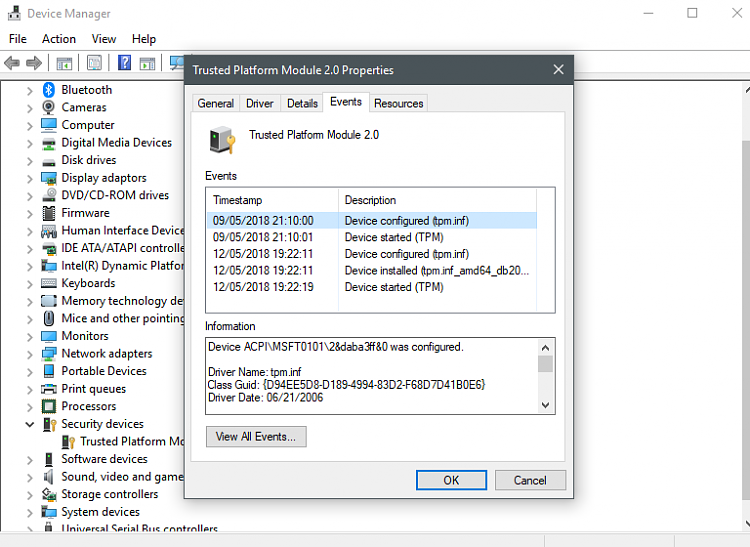
Task: Click the Information box scroll-up arrow
Action: click(x=545, y=348)
